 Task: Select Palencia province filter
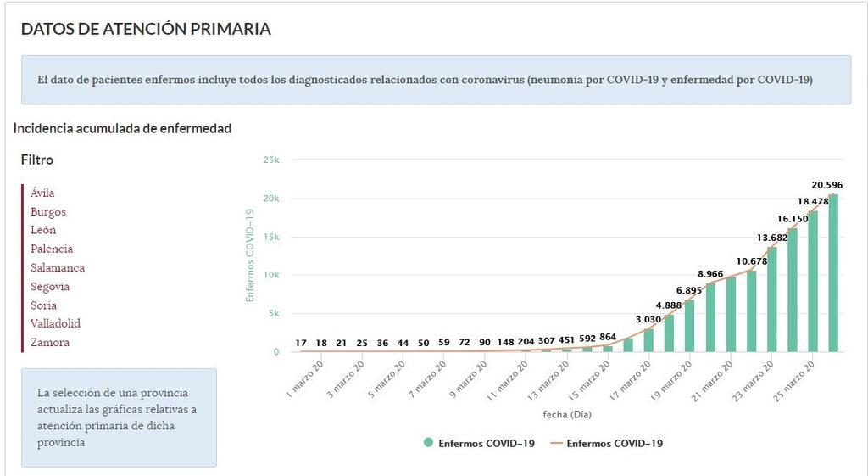click(x=52, y=249)
